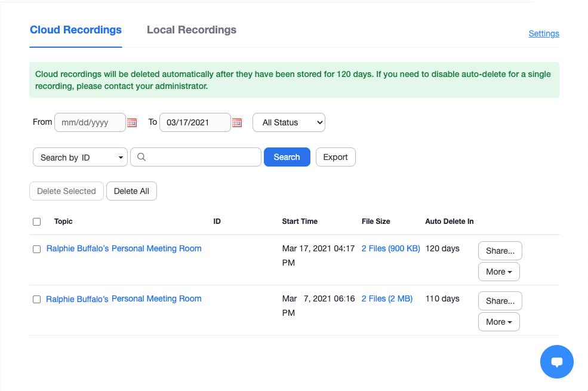Viewport: 588px width, 391px height.
Task: Click the Export button
Action: click(335, 157)
